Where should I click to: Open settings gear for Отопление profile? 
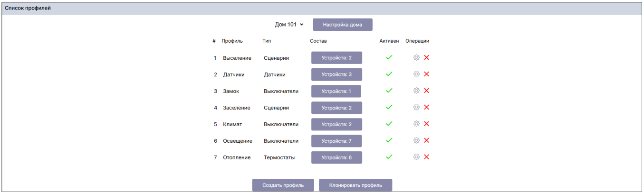[x=416, y=157]
